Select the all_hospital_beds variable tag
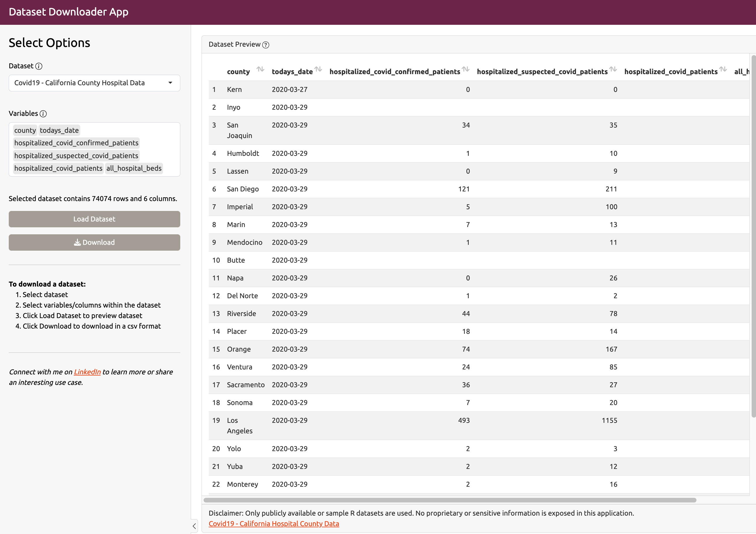 click(x=134, y=168)
